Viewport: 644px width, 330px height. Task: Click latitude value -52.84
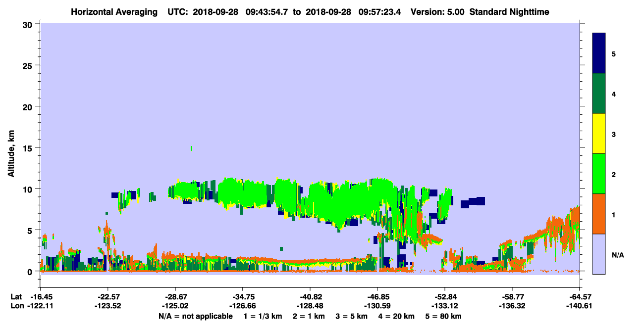click(x=445, y=297)
